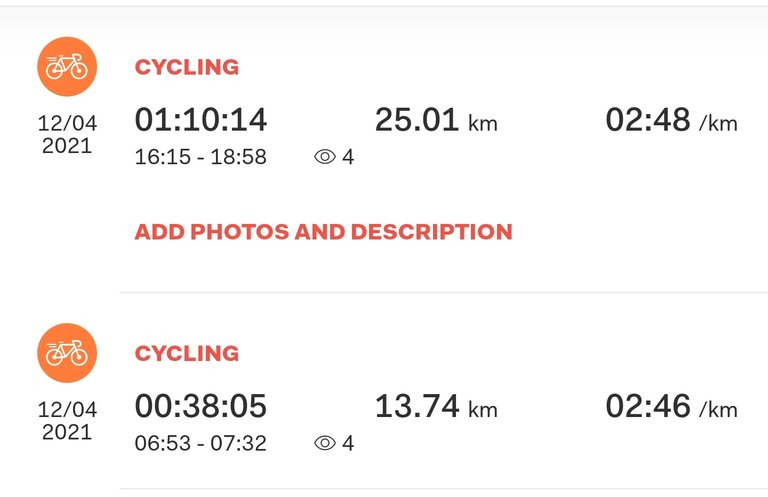The height and width of the screenshot is (497, 768).
Task: Click the 06:53 - 07:32 time range
Action: (201, 443)
